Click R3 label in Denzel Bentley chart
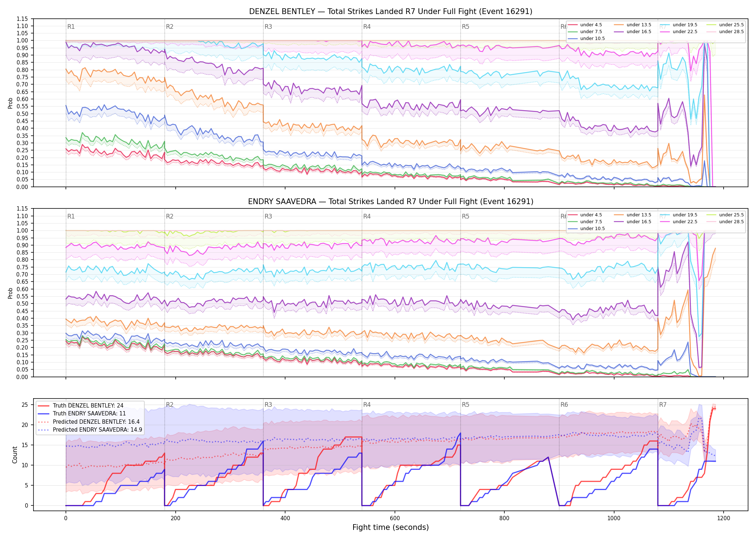The image size is (756, 540). point(268,27)
